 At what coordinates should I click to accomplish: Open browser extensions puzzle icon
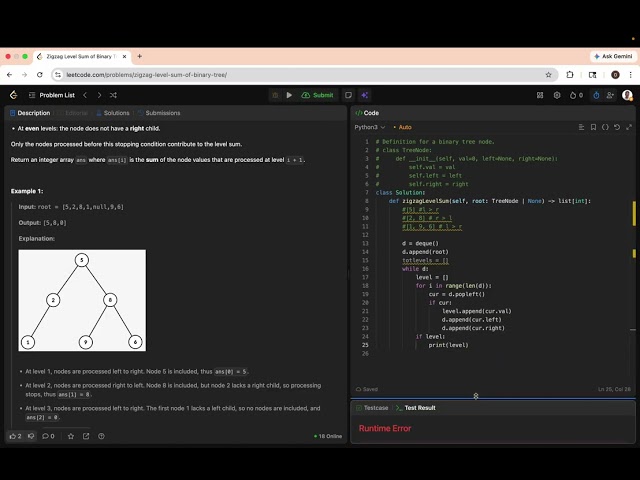(x=570, y=75)
